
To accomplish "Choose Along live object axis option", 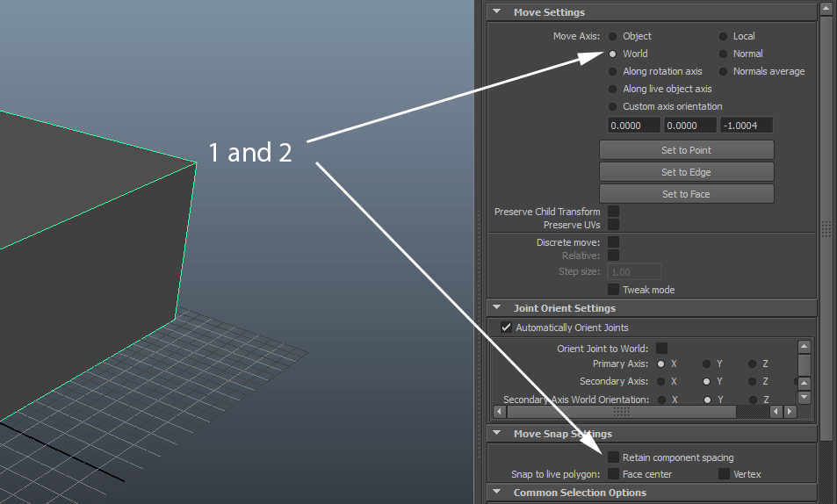I will tap(613, 90).
